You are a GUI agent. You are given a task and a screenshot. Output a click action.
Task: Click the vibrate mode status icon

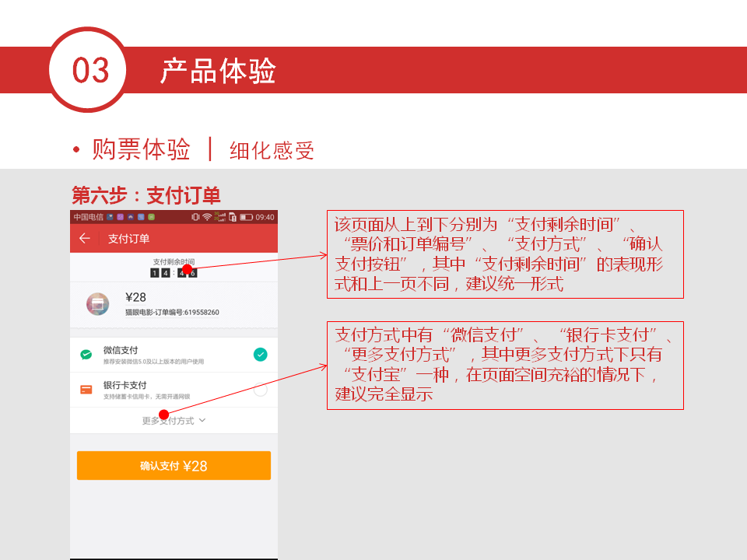pos(195,217)
